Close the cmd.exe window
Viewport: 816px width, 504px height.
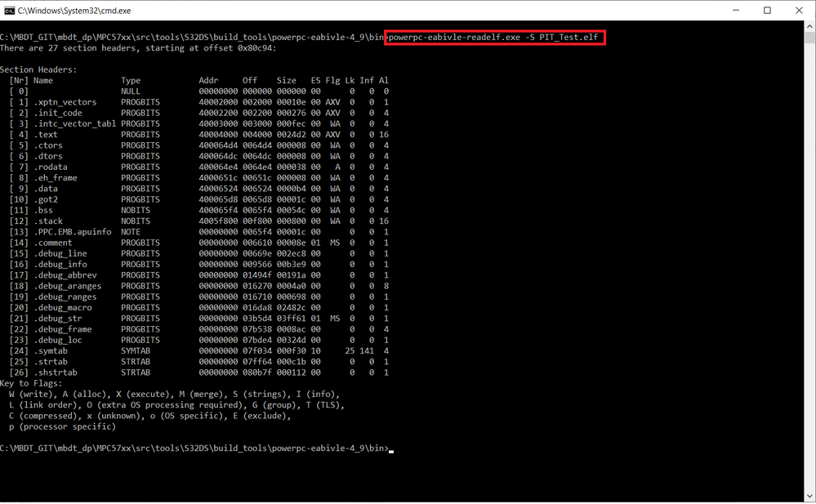pos(799,11)
